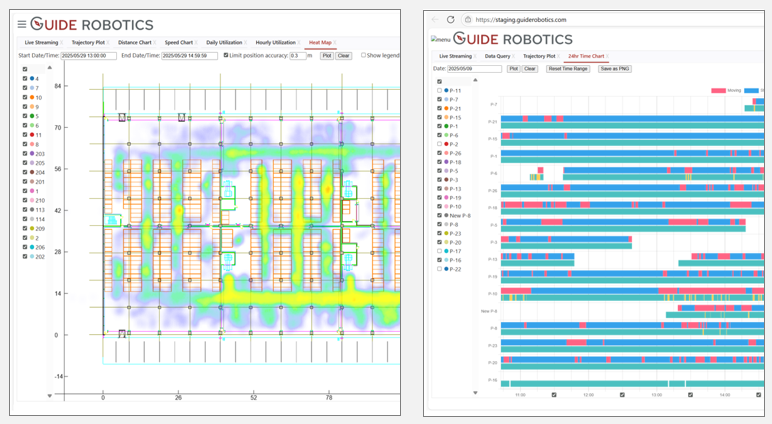
Task: Enable the Show legend checkbox
Action: (363, 56)
